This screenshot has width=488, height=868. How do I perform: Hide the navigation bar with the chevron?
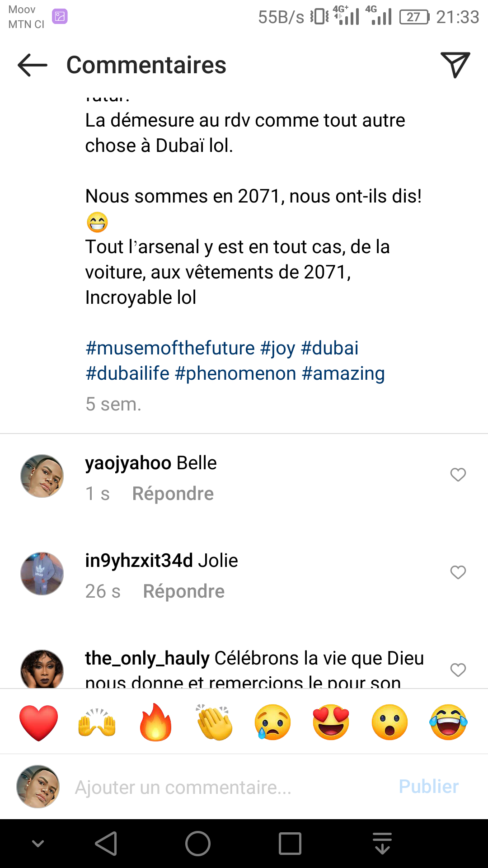pyautogui.click(x=38, y=844)
